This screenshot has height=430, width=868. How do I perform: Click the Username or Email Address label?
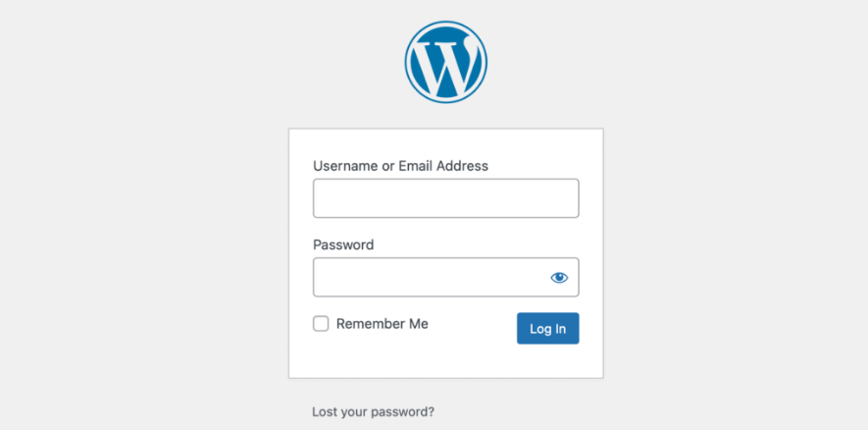coord(400,166)
